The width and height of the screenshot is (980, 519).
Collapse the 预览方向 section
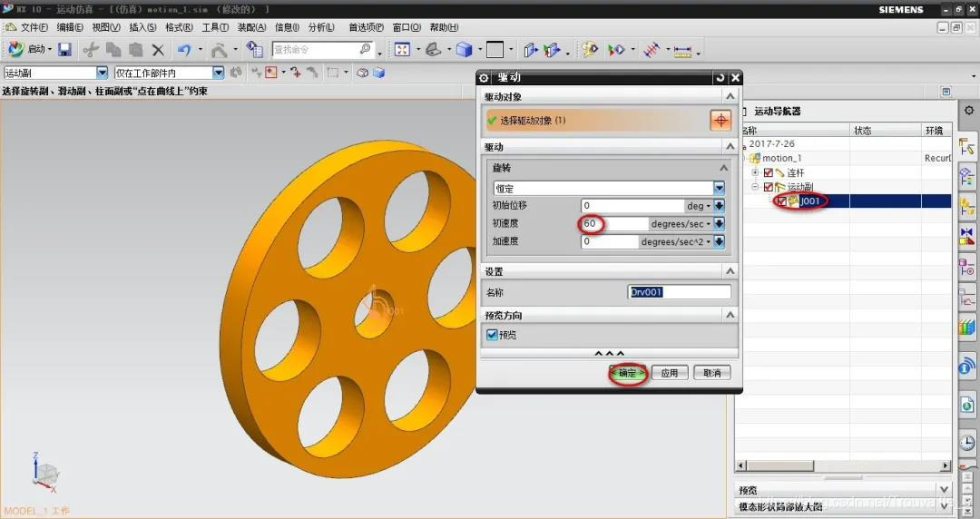tap(730, 315)
